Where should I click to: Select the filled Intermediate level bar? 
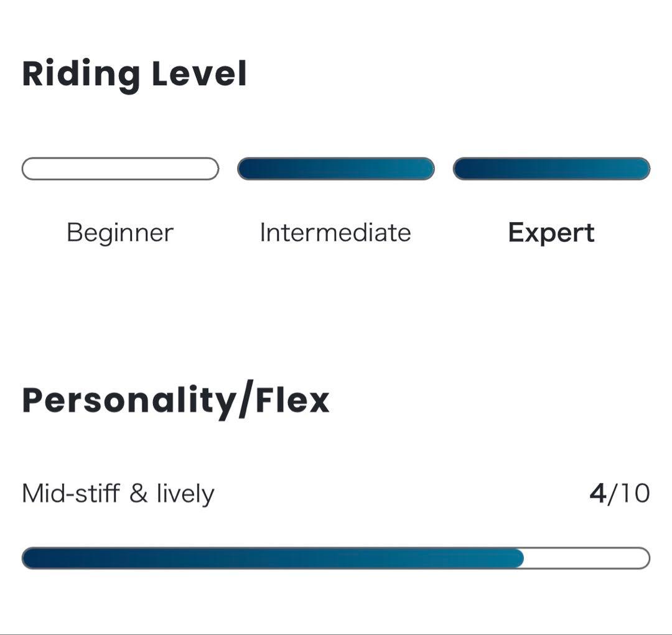coord(336,169)
